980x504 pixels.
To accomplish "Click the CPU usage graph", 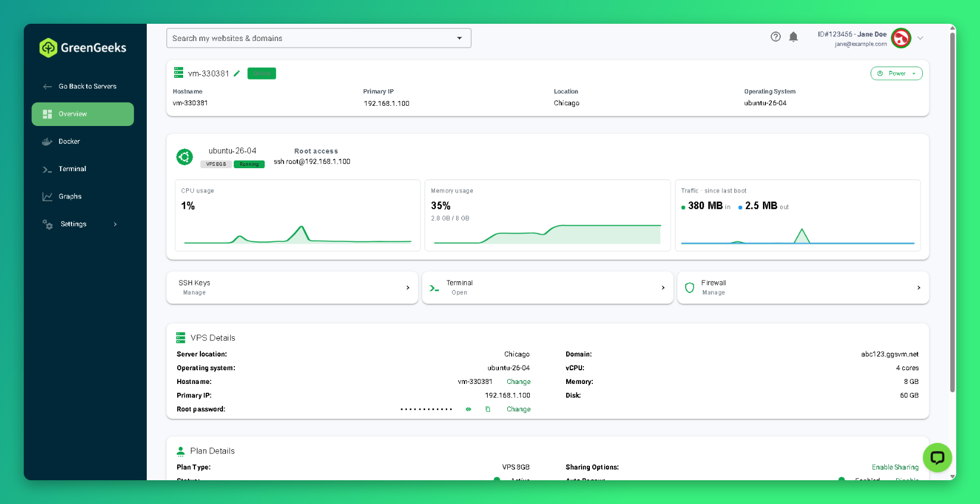I will pos(298,234).
